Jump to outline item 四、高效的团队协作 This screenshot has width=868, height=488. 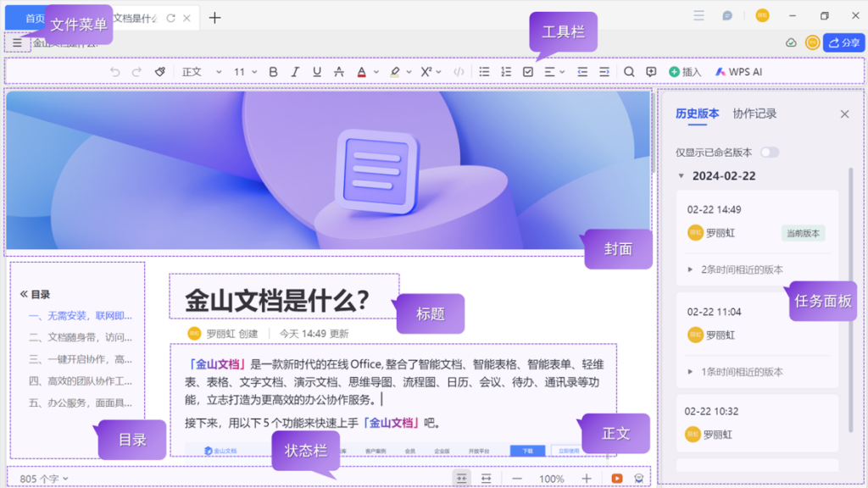pos(81,381)
